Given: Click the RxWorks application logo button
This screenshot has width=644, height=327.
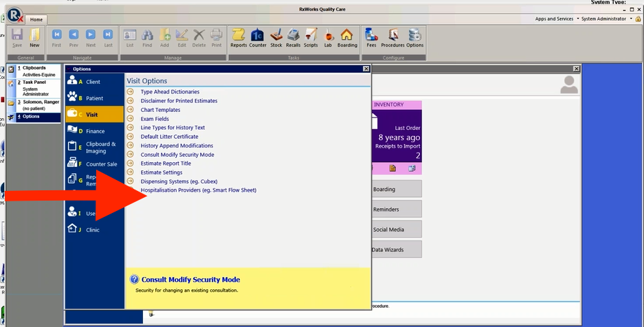Looking at the screenshot, I should (15, 15).
